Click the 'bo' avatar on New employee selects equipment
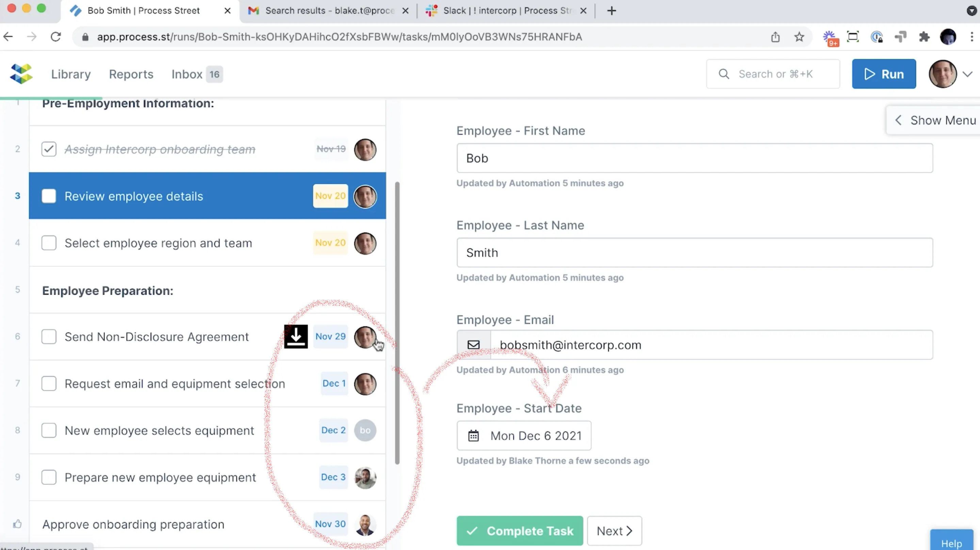 coord(365,430)
